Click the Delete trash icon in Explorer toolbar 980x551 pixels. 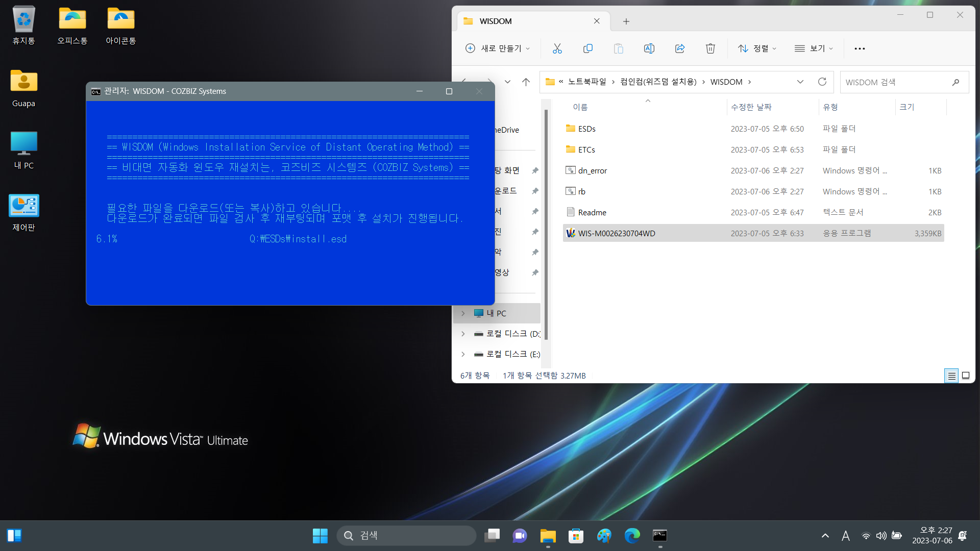click(710, 48)
